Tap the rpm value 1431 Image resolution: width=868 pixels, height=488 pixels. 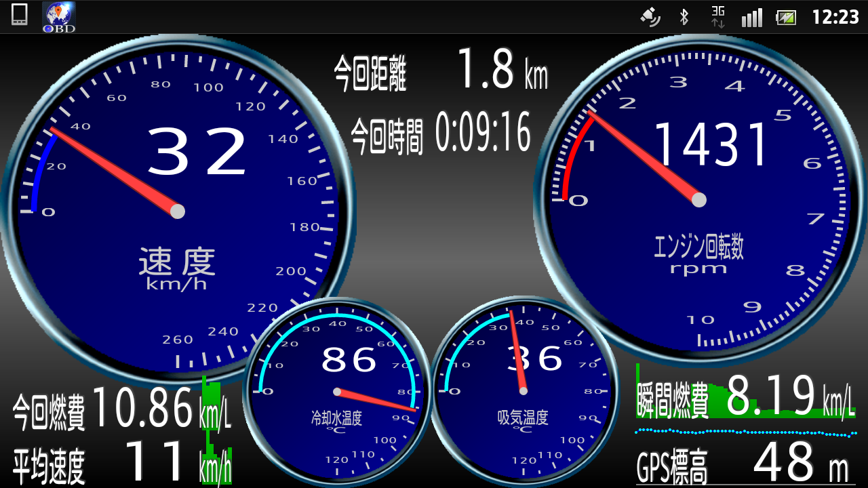coord(711,144)
